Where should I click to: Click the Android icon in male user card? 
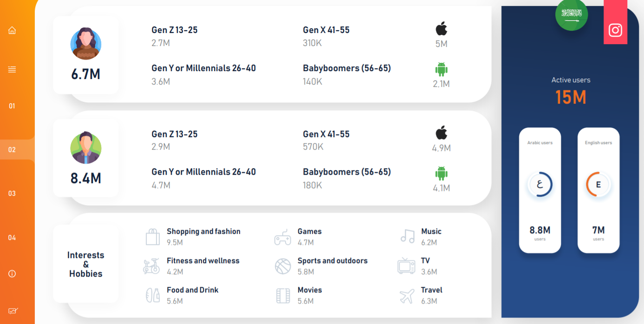(x=441, y=173)
